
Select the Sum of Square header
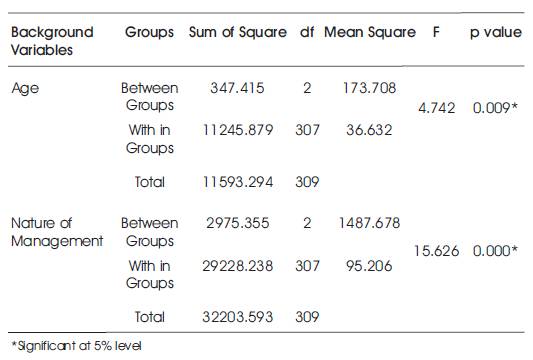238,32
